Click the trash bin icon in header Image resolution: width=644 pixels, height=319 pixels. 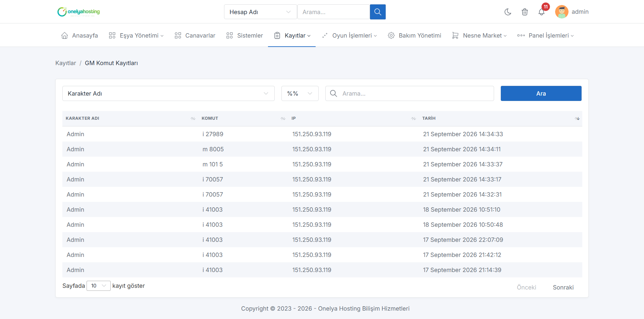(x=525, y=12)
